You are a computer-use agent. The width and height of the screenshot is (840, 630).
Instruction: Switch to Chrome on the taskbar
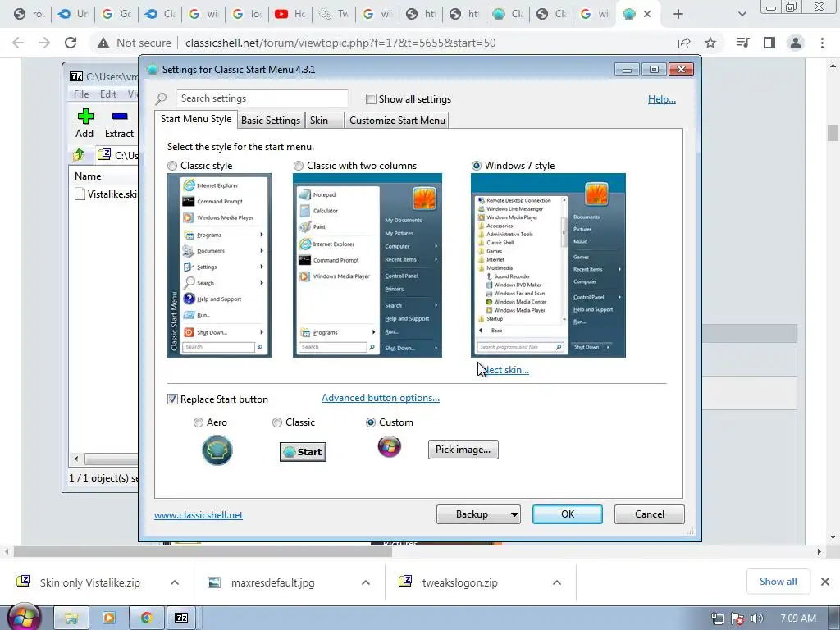(x=146, y=618)
